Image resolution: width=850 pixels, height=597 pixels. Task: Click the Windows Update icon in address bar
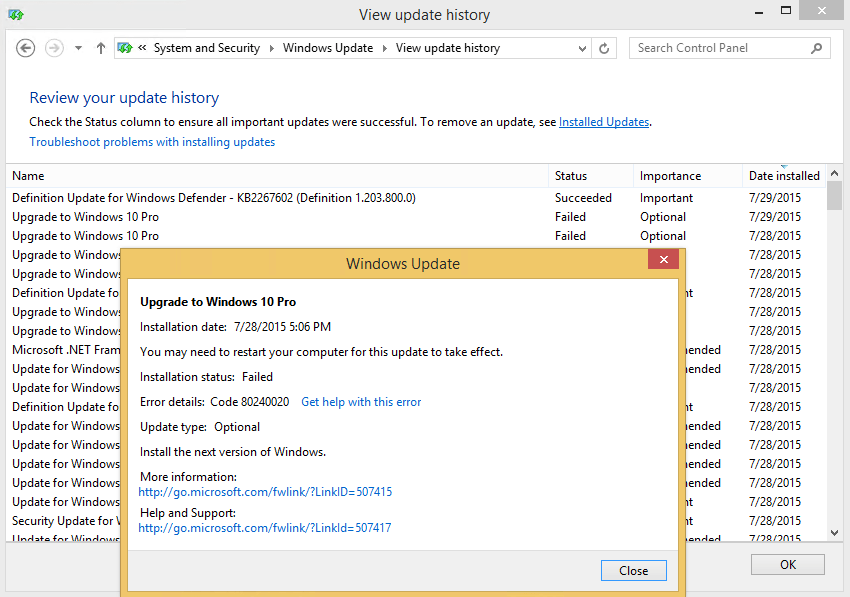point(125,48)
